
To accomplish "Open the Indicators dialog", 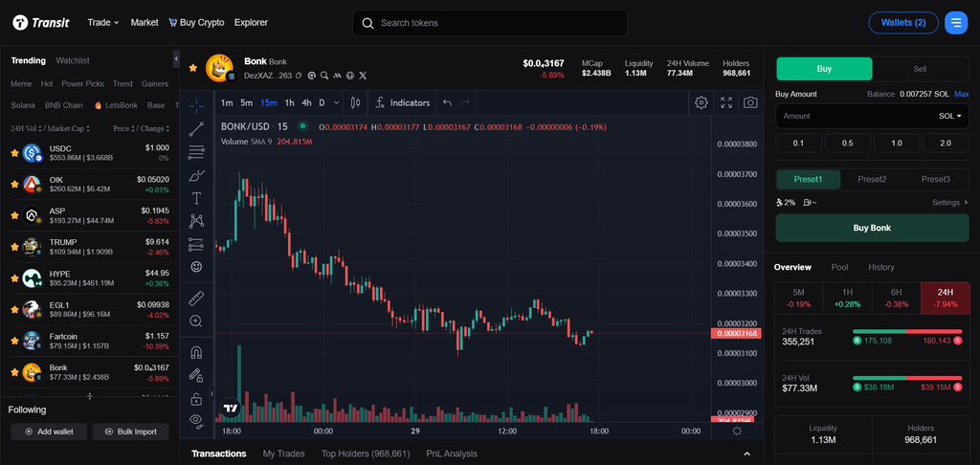I will pos(403,102).
